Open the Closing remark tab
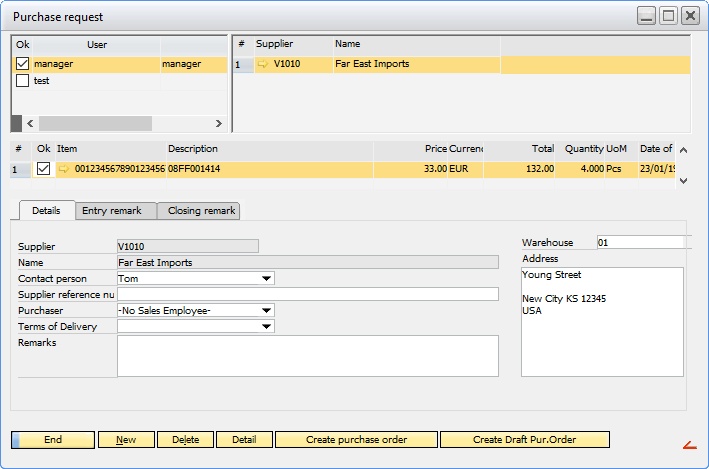 tap(199, 211)
